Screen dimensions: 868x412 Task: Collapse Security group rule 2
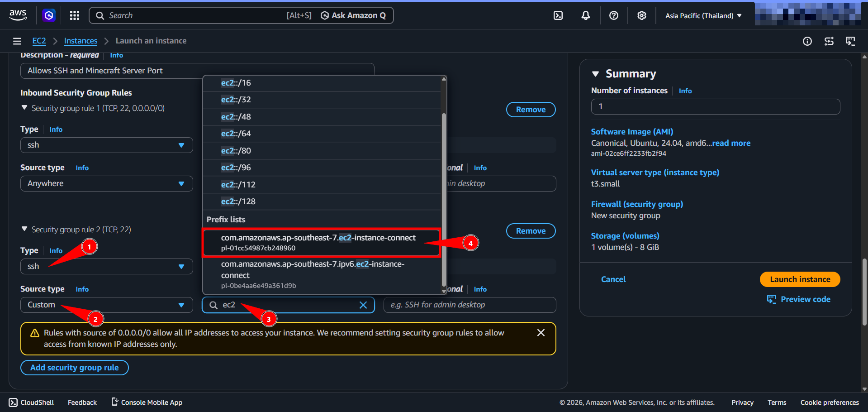[24, 229]
